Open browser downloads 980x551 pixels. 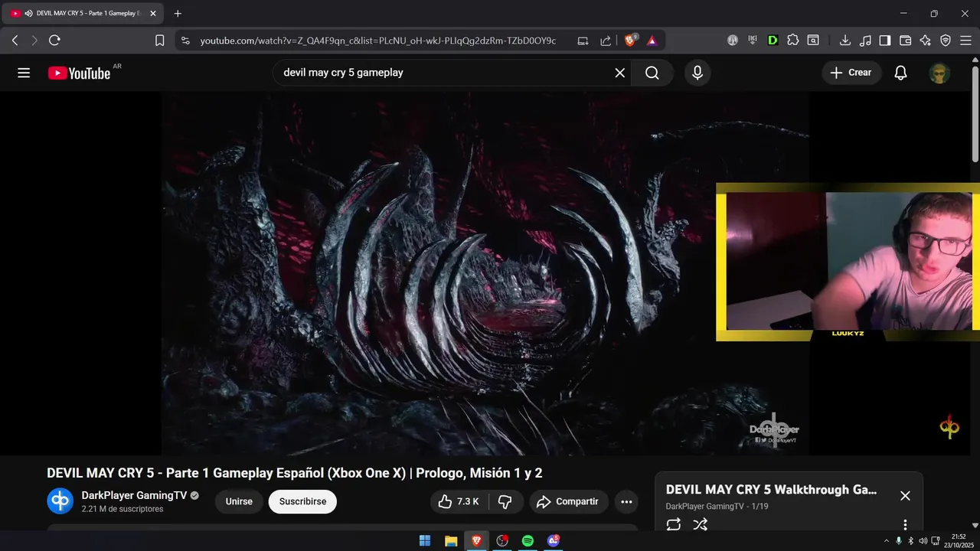845,41
